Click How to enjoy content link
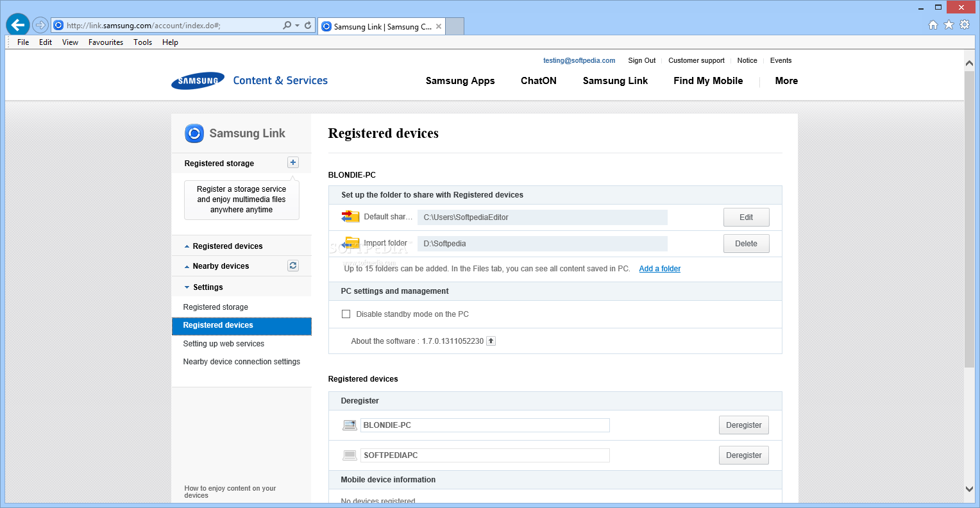The image size is (980, 508). pos(230,492)
